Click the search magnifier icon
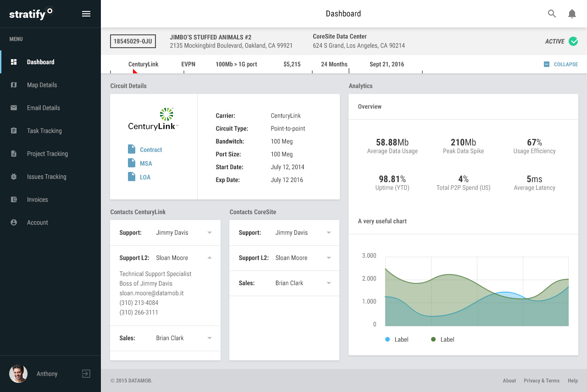This screenshot has height=392, width=587. click(x=552, y=14)
